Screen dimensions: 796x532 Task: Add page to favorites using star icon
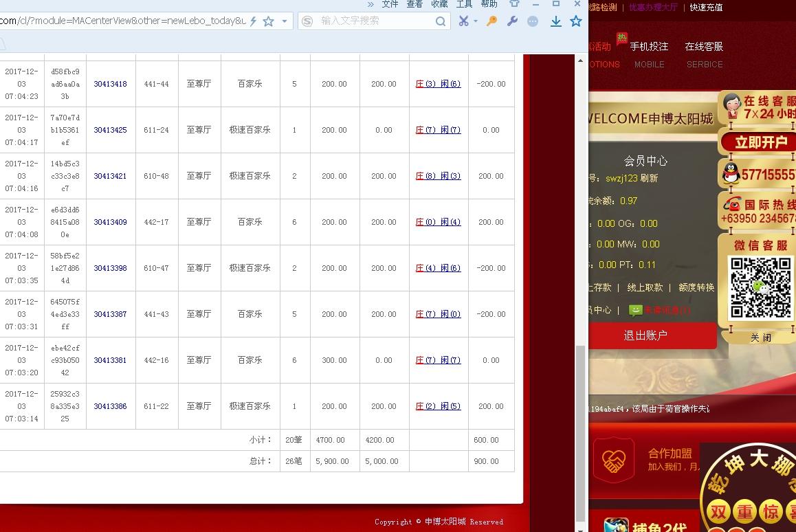575,21
